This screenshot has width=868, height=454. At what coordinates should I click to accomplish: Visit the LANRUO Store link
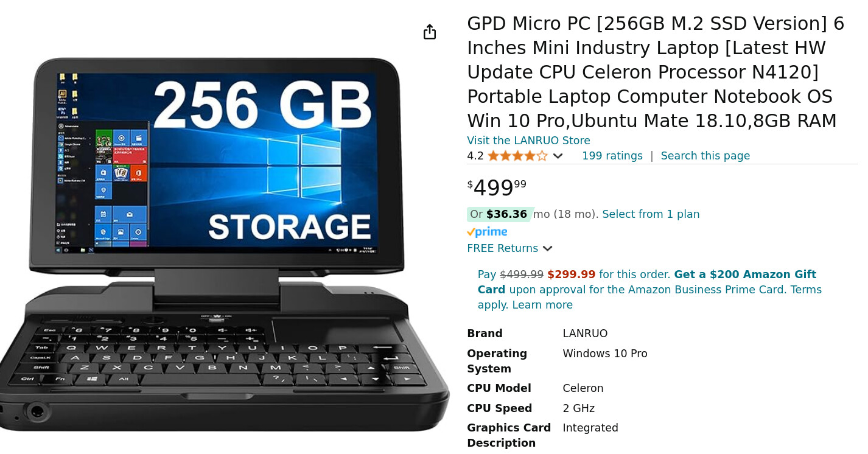[528, 141]
